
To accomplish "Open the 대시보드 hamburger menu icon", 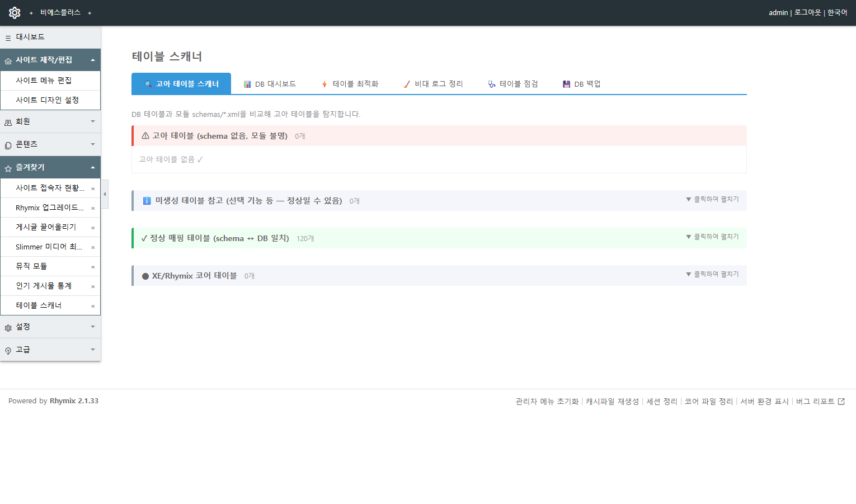I will point(8,38).
